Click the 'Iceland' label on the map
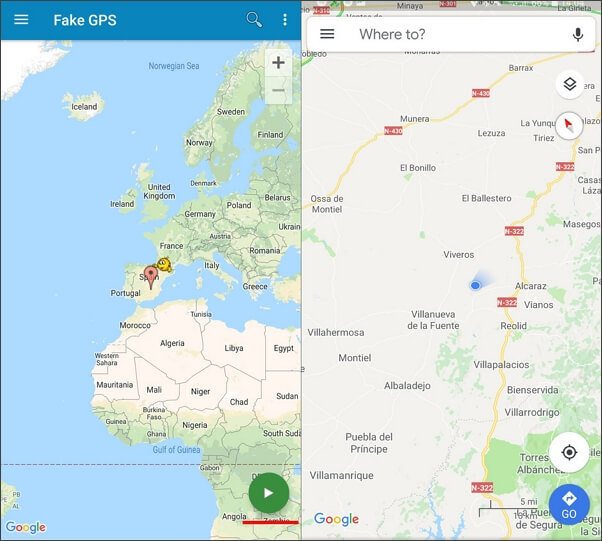Screen dimensions: 602x541 pos(84,107)
